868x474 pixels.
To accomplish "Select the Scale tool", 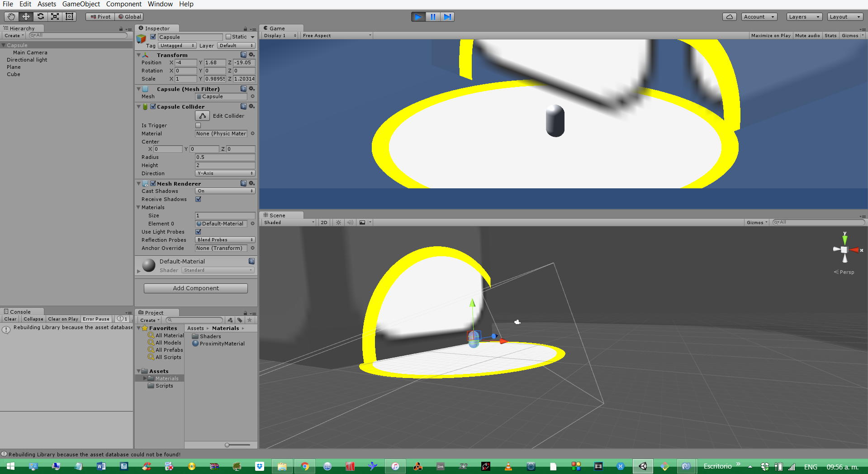I will coord(55,17).
